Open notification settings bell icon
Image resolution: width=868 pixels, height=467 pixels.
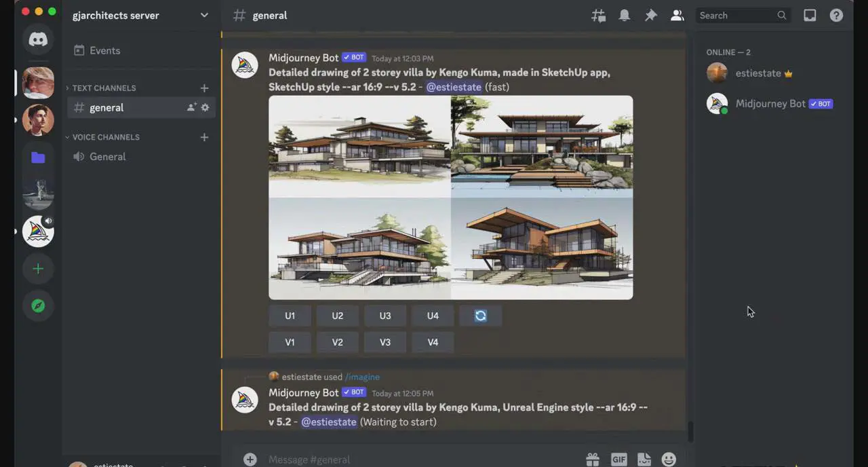[x=625, y=16]
